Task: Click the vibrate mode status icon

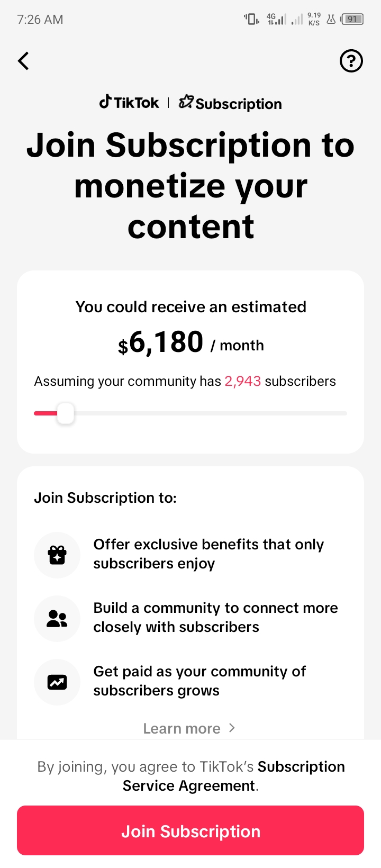Action: 251,20
